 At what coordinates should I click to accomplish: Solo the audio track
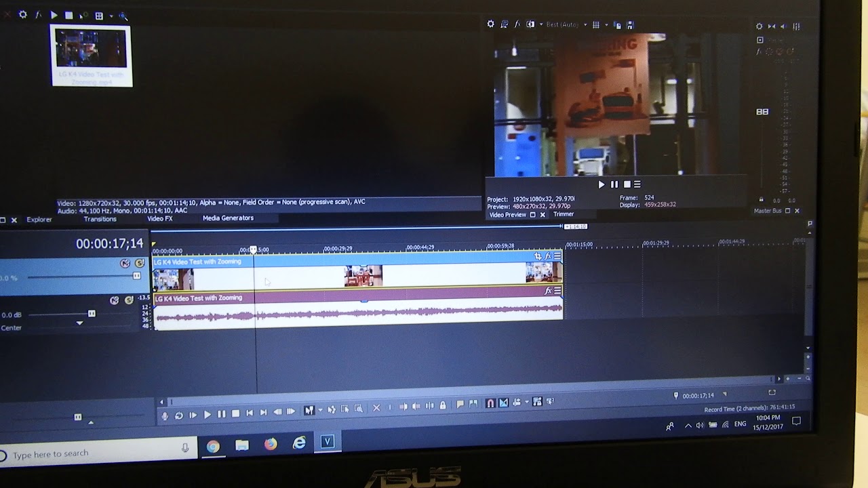click(x=129, y=300)
